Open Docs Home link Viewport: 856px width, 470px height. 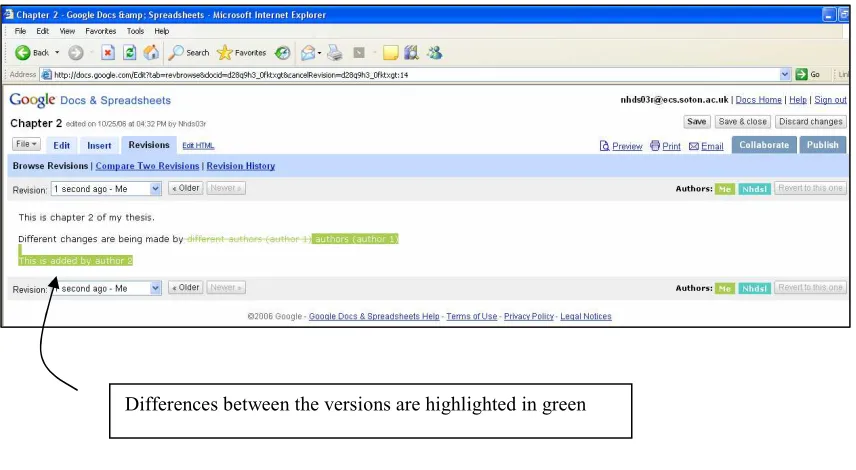[x=758, y=100]
